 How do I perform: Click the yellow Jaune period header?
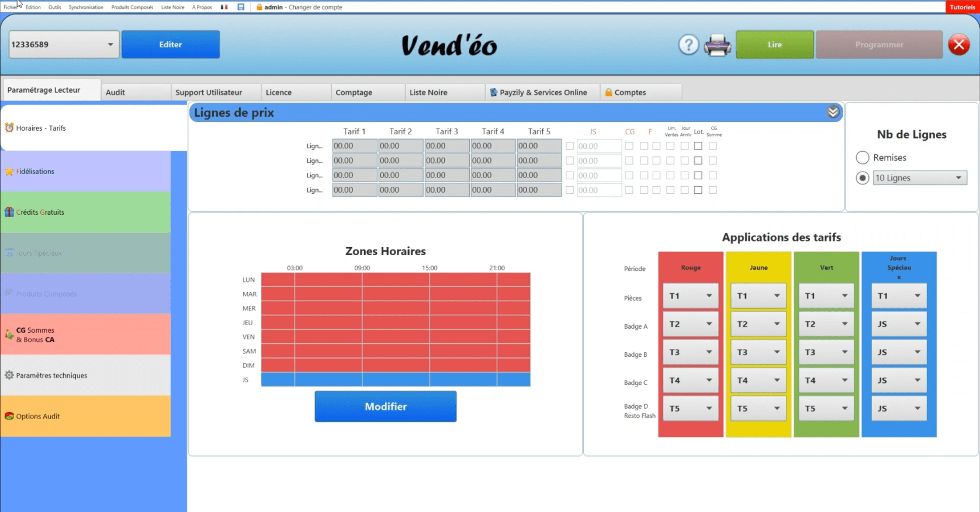(x=759, y=267)
